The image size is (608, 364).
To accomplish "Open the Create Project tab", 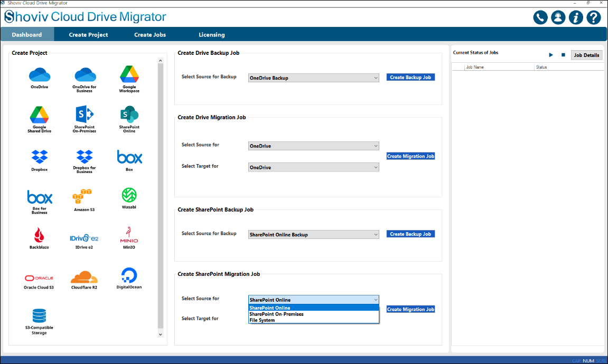I will (88, 34).
